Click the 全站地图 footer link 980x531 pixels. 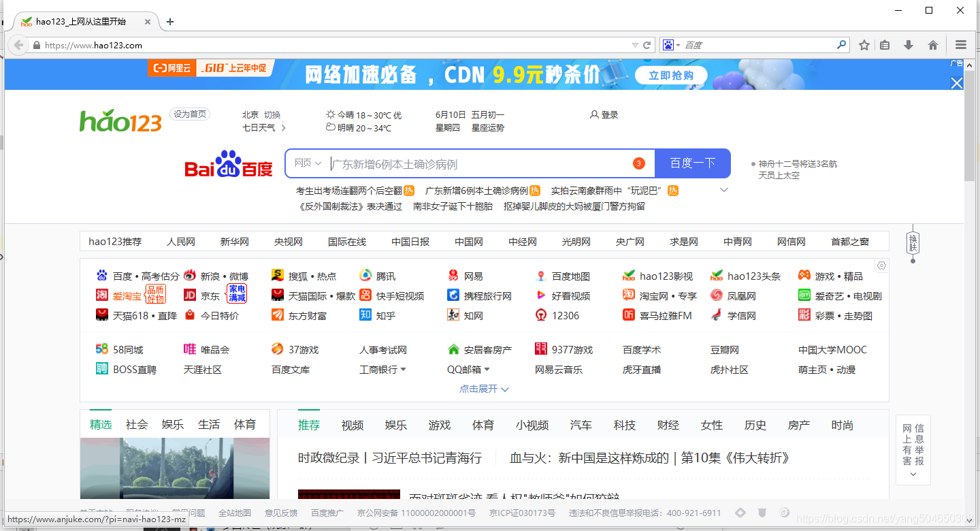point(235,513)
